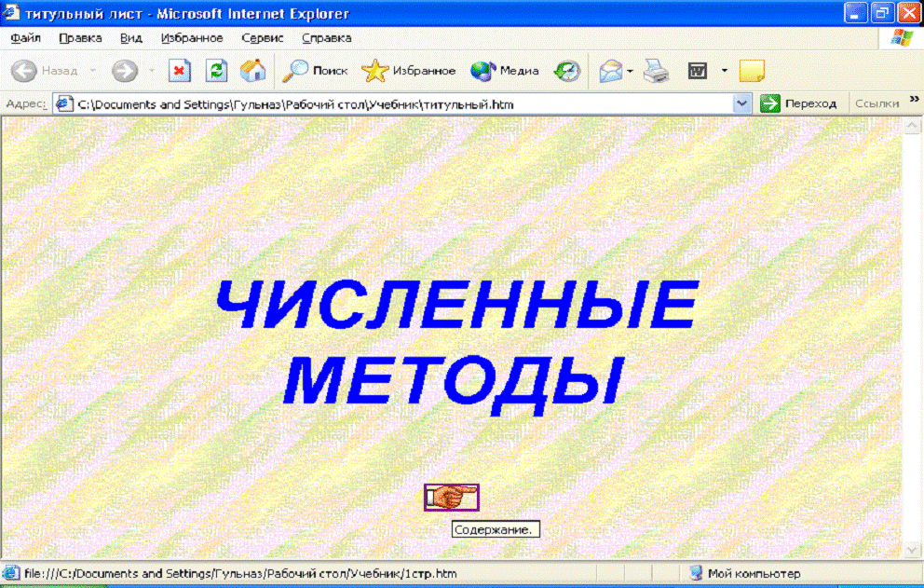This screenshot has height=588, width=924.
Task: Open History clock icon
Action: pyautogui.click(x=567, y=71)
